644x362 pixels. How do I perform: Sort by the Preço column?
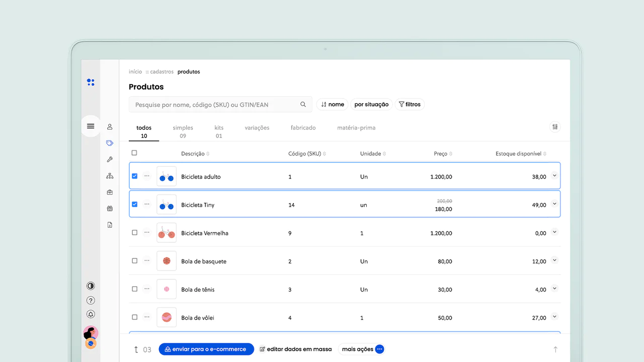(443, 154)
